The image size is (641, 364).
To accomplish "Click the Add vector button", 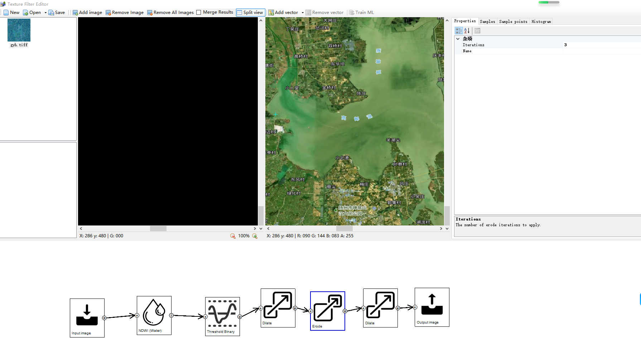I will pyautogui.click(x=283, y=13).
